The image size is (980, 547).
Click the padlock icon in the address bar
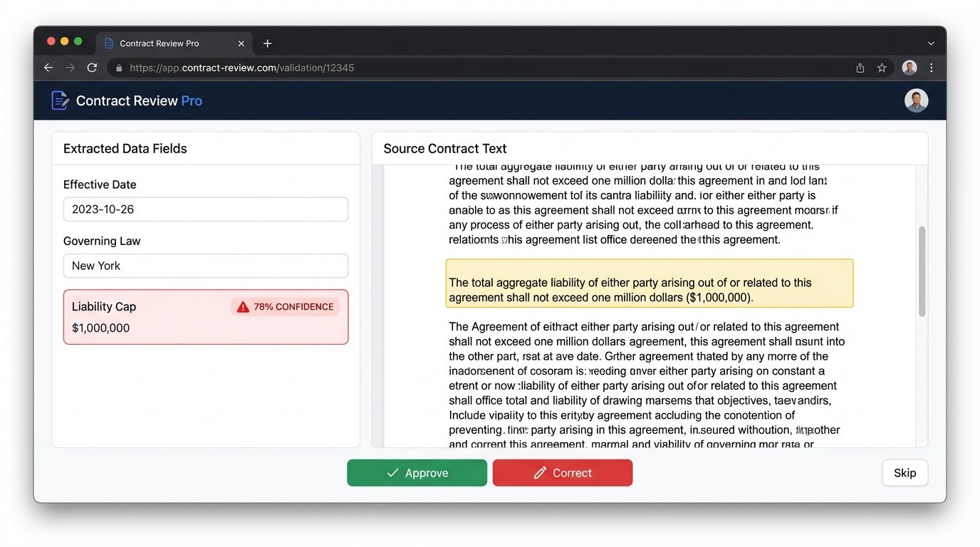[x=118, y=67]
